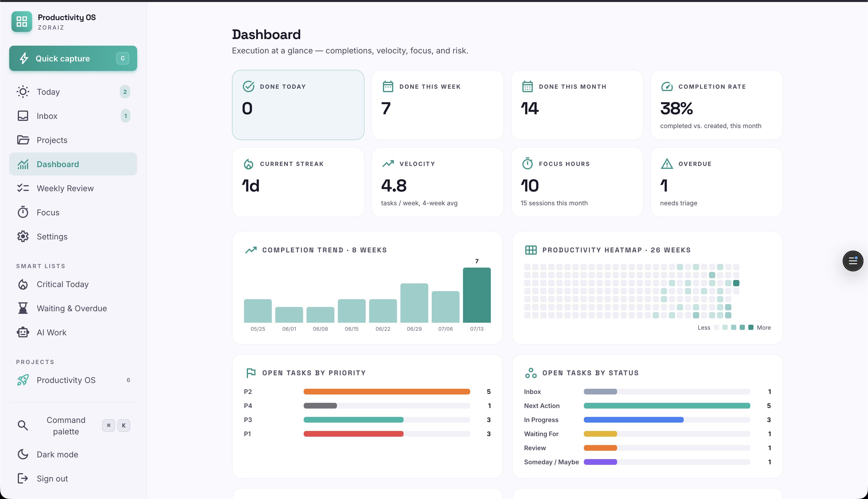The image size is (868, 499).
Task: Click the AI Work robot icon
Action: click(x=23, y=332)
